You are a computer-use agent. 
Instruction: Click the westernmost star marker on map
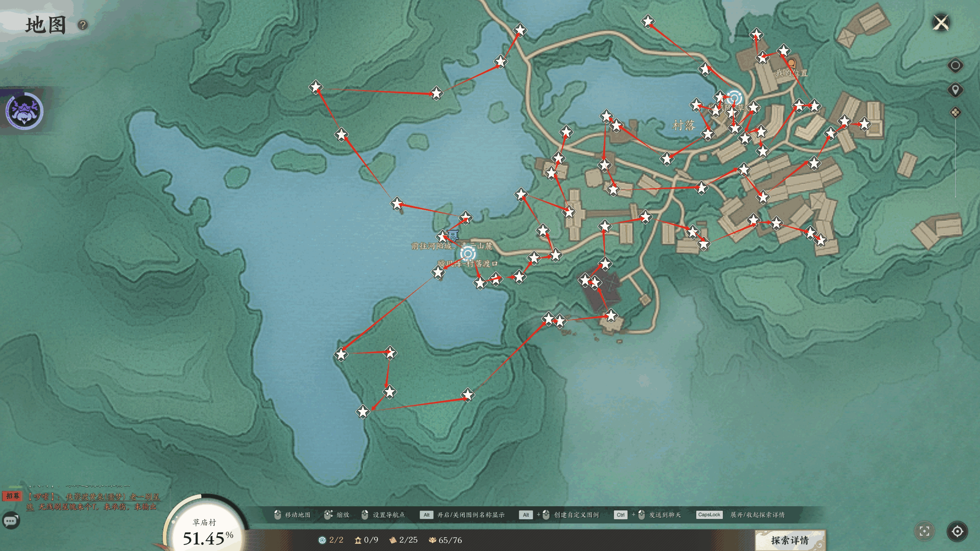pyautogui.click(x=315, y=87)
